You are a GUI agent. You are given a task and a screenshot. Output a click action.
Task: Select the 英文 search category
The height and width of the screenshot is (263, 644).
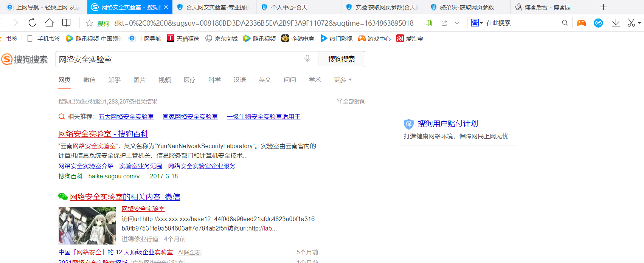tap(265, 80)
